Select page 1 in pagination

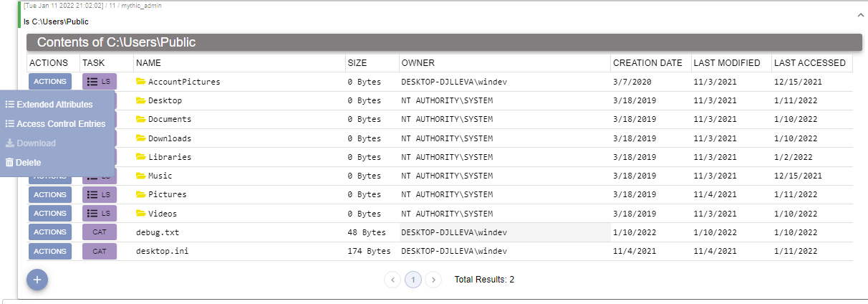[413, 280]
